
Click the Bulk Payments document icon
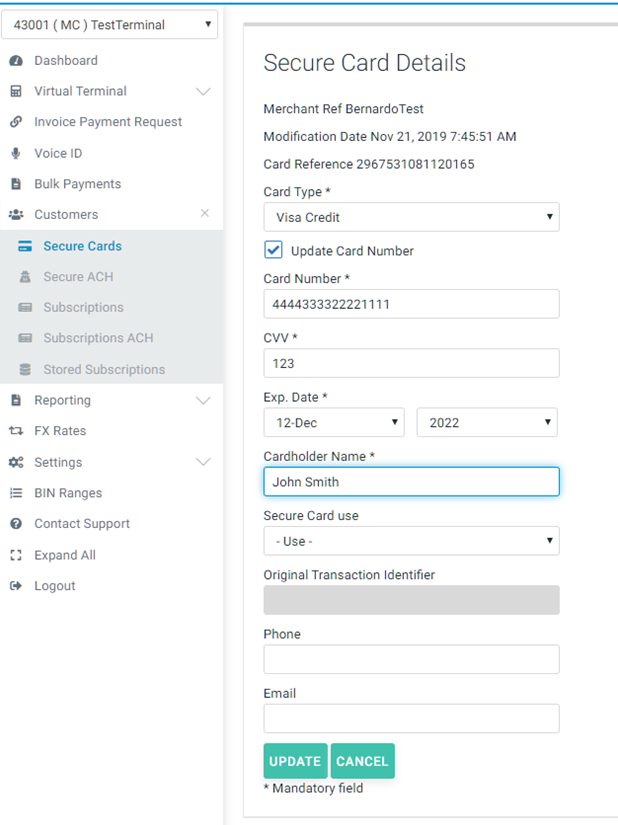coord(16,184)
